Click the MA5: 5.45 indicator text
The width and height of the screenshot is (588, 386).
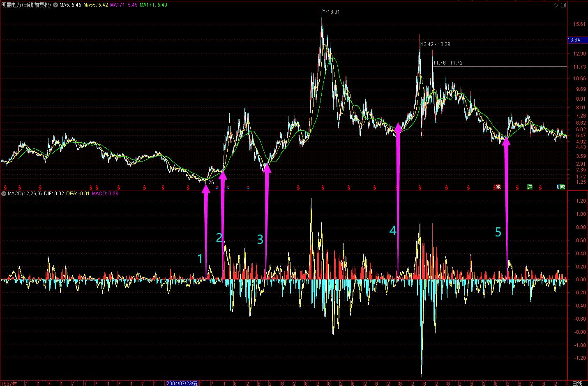coord(70,5)
